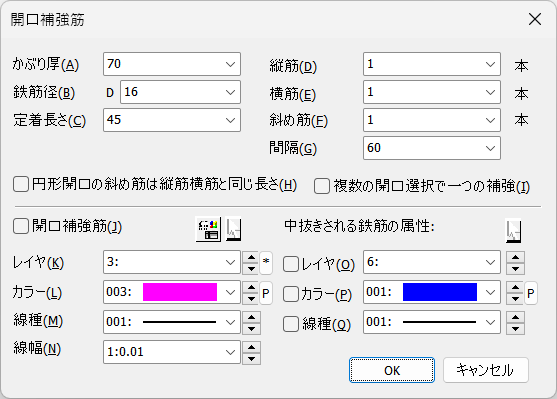This screenshot has height=399, width=557.
Task: Click the asterisk button beside レイヤ(K)
Action: click(266, 262)
